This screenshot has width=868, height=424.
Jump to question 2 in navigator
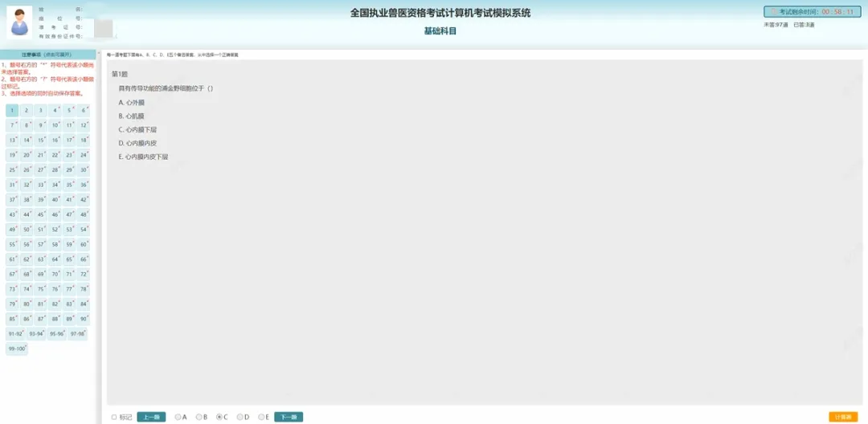(26, 111)
